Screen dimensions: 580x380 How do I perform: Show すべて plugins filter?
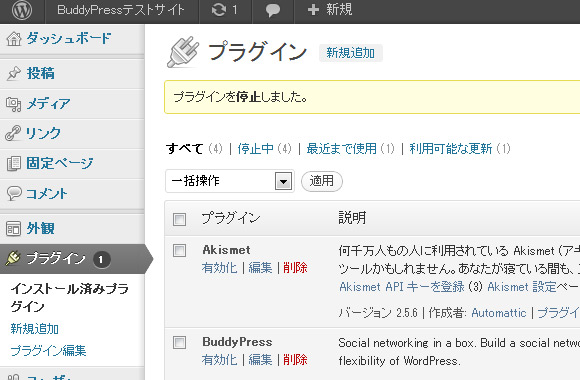pos(185,149)
